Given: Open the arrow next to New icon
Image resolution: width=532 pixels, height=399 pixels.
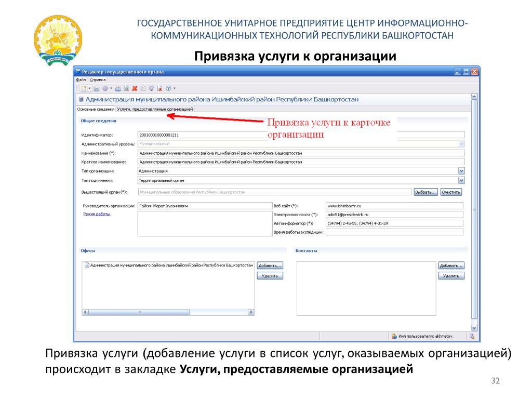Looking at the screenshot, I should click(90, 88).
